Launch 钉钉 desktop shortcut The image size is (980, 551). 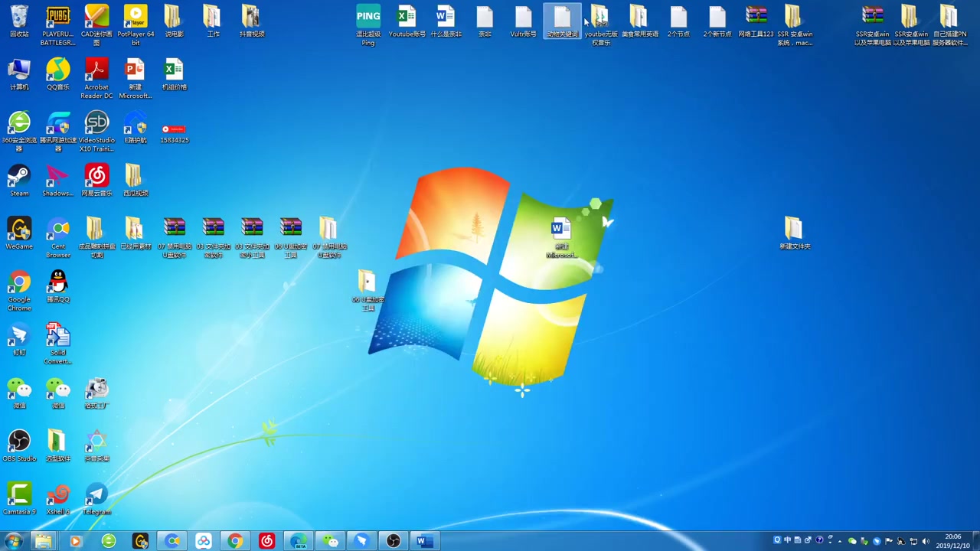coord(19,340)
